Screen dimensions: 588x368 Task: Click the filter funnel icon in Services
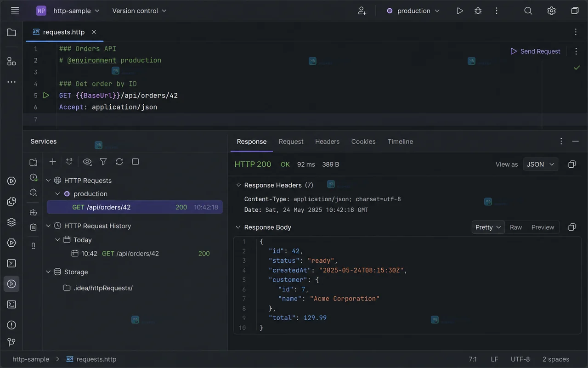coord(103,162)
